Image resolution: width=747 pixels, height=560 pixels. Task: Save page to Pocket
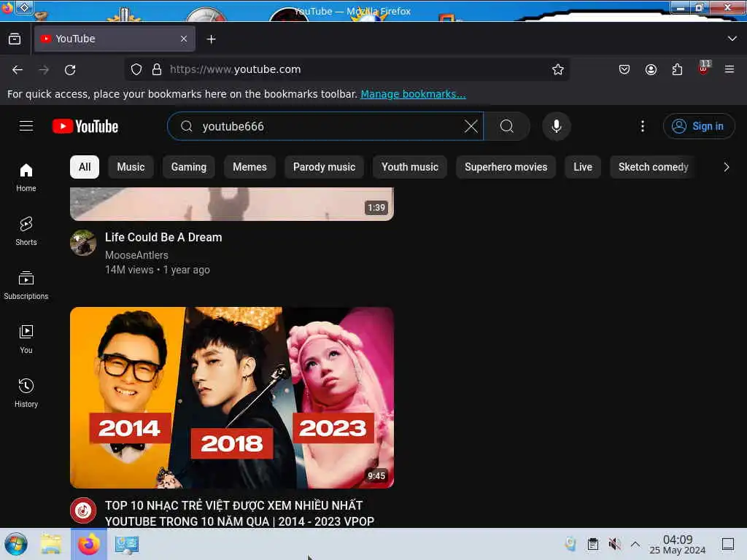(x=624, y=69)
